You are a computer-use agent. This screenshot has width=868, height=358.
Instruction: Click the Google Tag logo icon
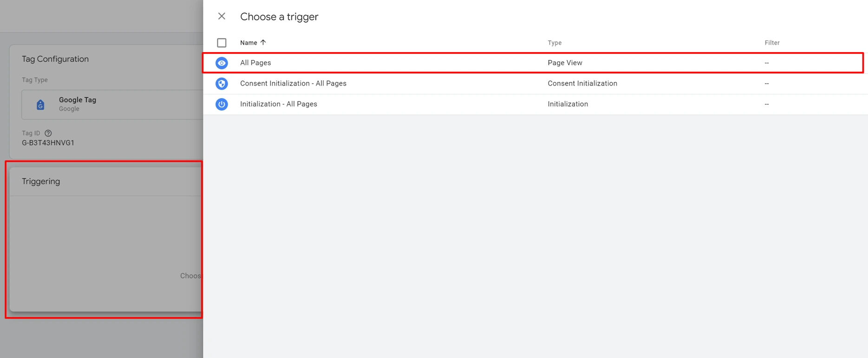[40, 105]
